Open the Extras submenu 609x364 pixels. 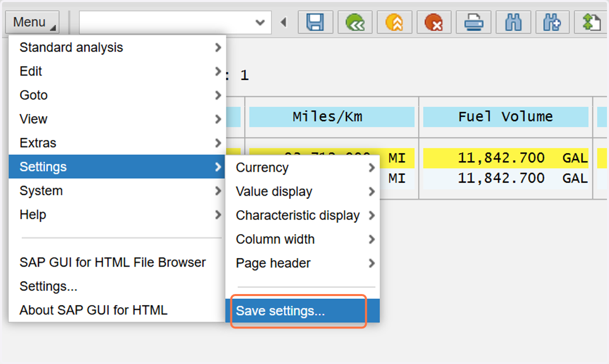pos(117,143)
